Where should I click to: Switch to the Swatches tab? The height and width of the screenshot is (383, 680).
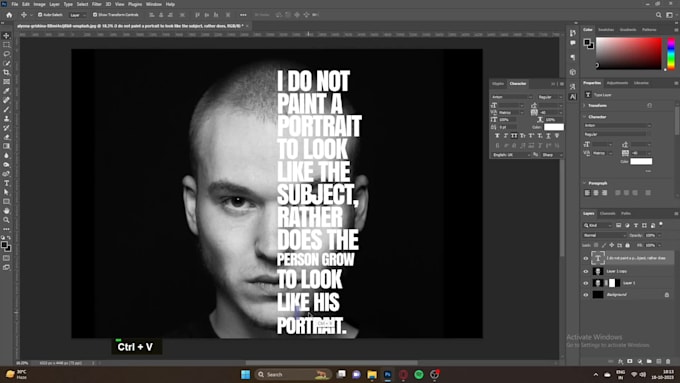click(606, 30)
